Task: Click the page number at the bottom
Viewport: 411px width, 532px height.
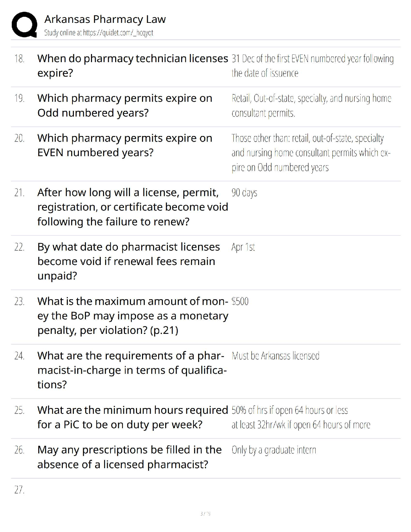Action: [205, 514]
